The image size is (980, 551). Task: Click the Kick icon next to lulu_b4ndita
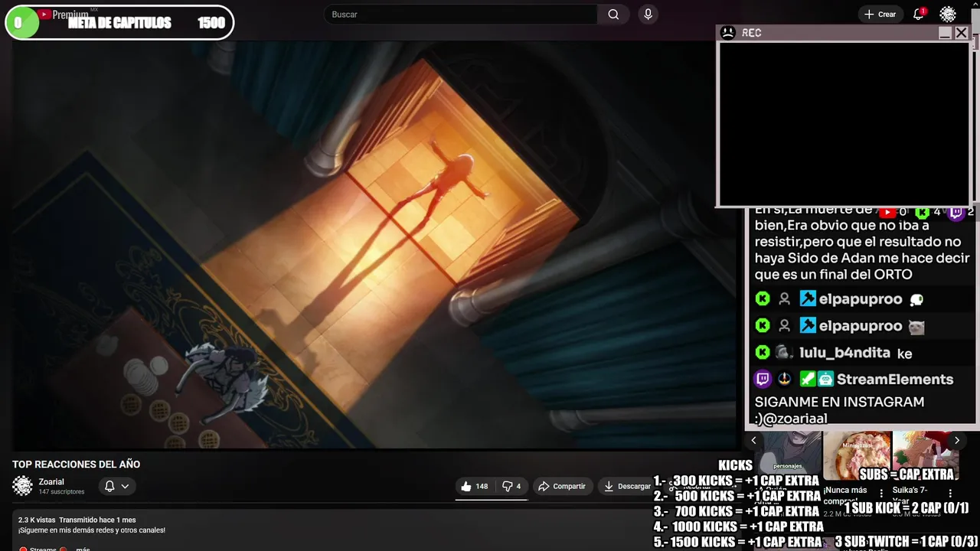[763, 352]
